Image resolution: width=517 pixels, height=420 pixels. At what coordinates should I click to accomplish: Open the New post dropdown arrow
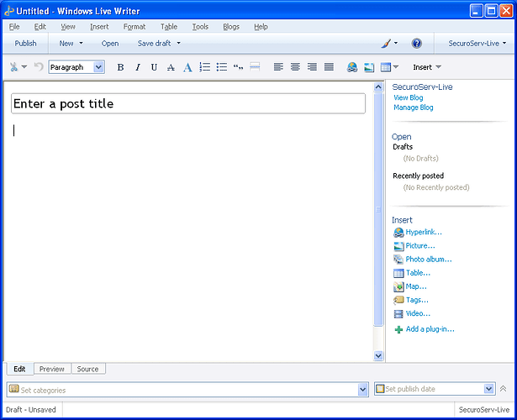(x=81, y=43)
